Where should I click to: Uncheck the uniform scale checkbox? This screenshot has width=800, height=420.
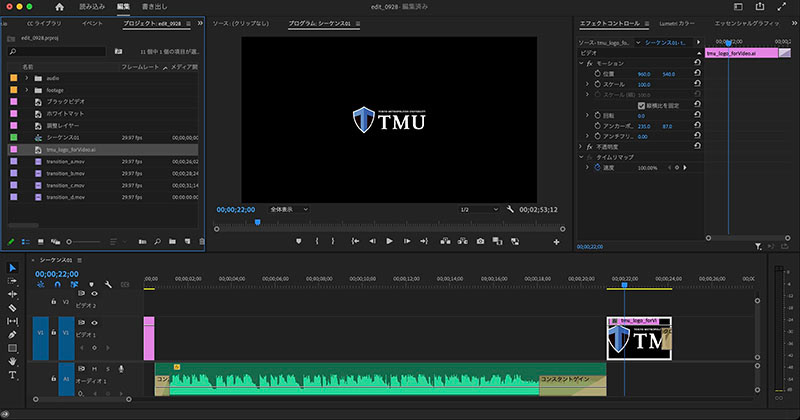pyautogui.click(x=641, y=106)
